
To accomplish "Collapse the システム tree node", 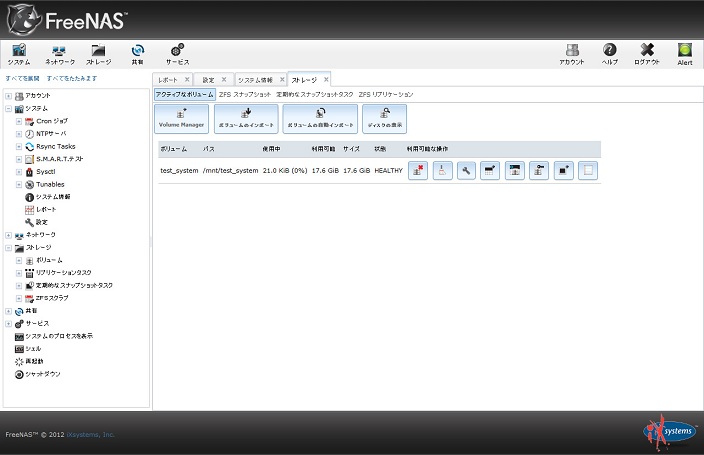I will [x=8, y=108].
